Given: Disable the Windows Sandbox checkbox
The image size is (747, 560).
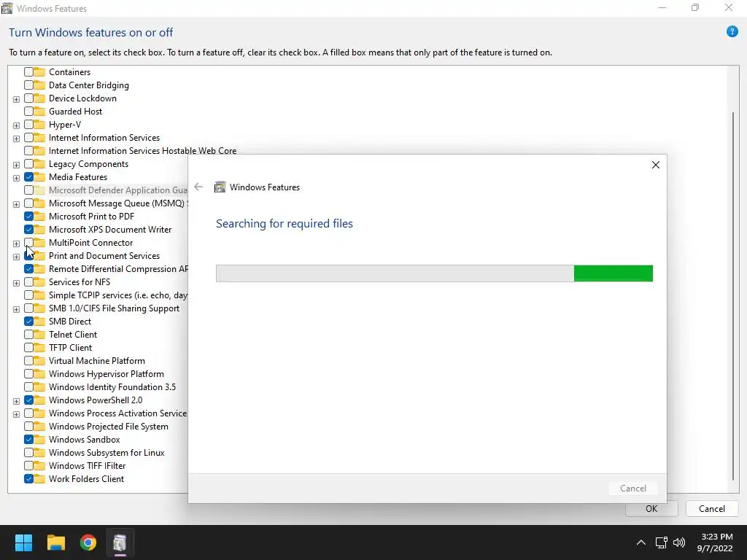Looking at the screenshot, I should click(28, 440).
